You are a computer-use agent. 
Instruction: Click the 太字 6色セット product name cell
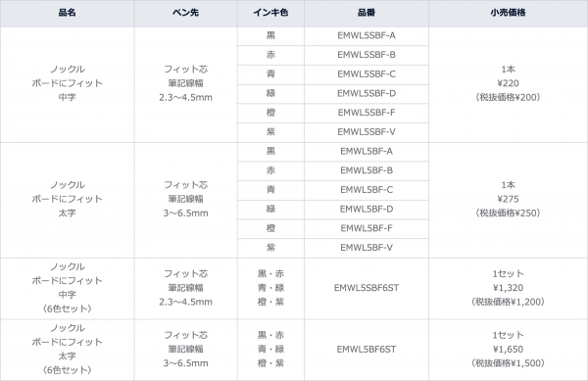(x=67, y=349)
